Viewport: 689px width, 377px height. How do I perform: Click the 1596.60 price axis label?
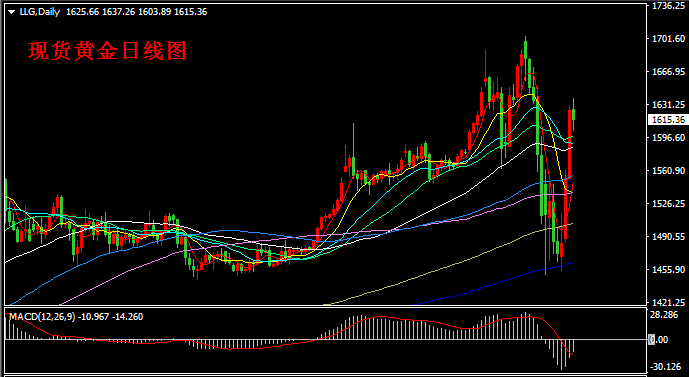669,138
